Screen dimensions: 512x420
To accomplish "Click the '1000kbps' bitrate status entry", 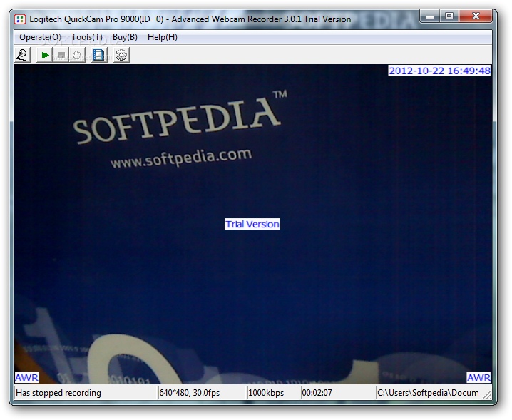I will pyautogui.click(x=266, y=393).
